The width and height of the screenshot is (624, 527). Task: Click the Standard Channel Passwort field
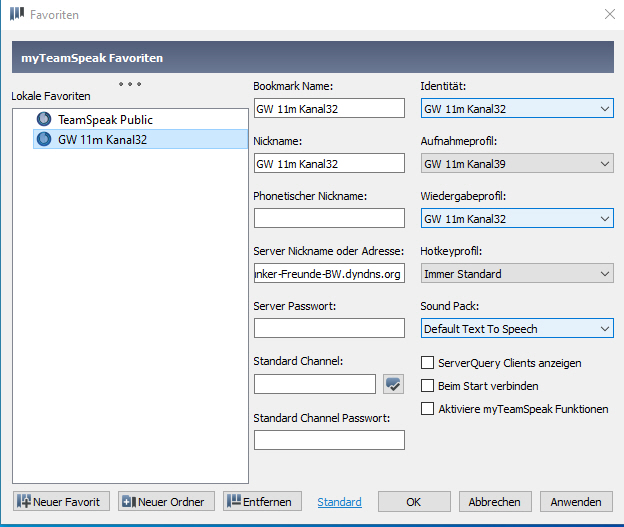pos(330,440)
